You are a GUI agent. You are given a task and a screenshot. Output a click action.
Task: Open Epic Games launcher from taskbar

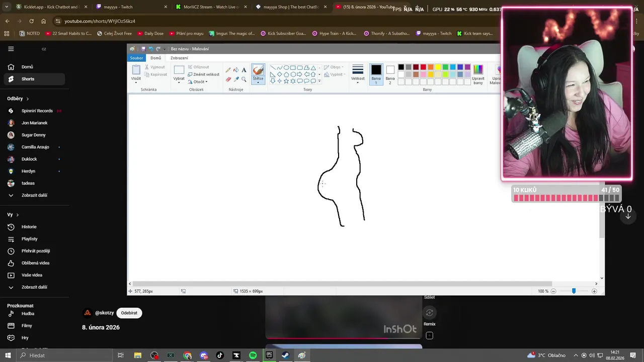(269, 355)
